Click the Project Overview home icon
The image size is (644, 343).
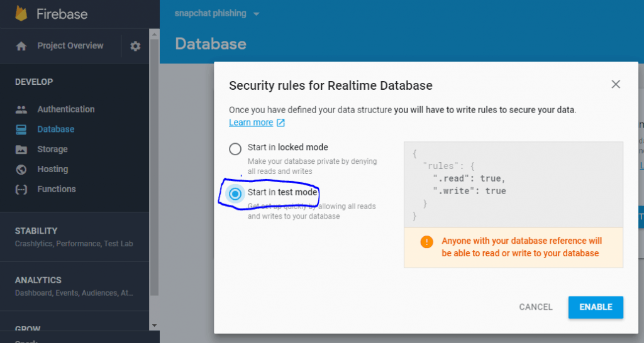[x=21, y=46]
